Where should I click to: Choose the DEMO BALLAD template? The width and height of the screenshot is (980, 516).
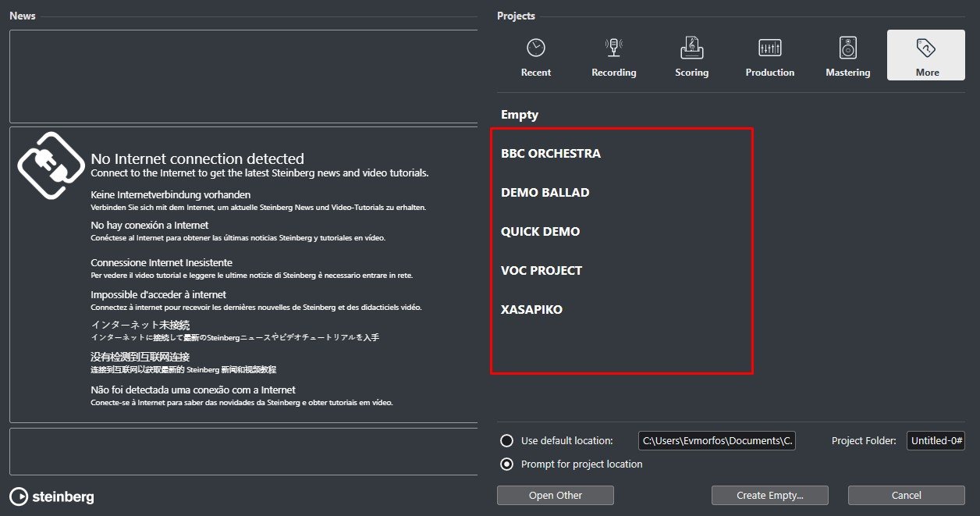(x=545, y=193)
